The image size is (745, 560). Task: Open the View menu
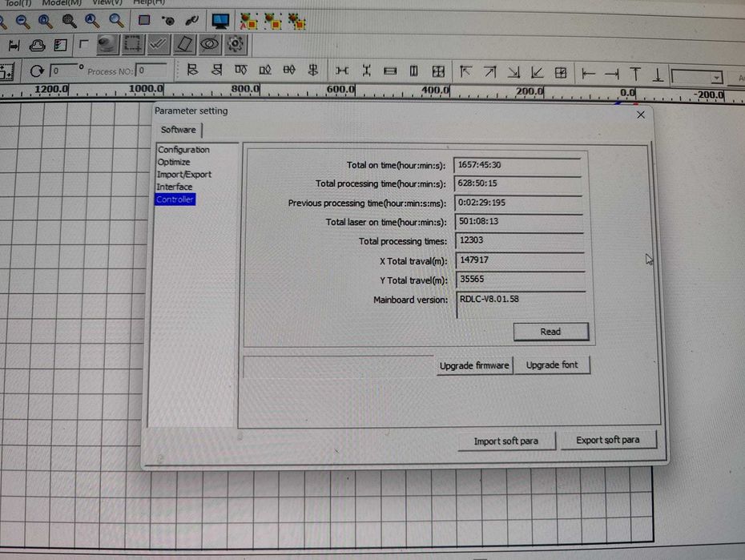coord(107,2)
